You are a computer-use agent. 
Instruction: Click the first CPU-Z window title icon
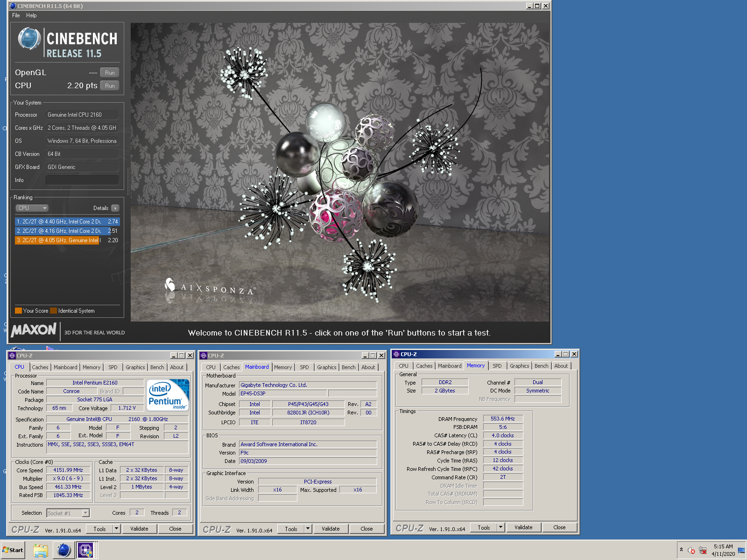(12, 356)
